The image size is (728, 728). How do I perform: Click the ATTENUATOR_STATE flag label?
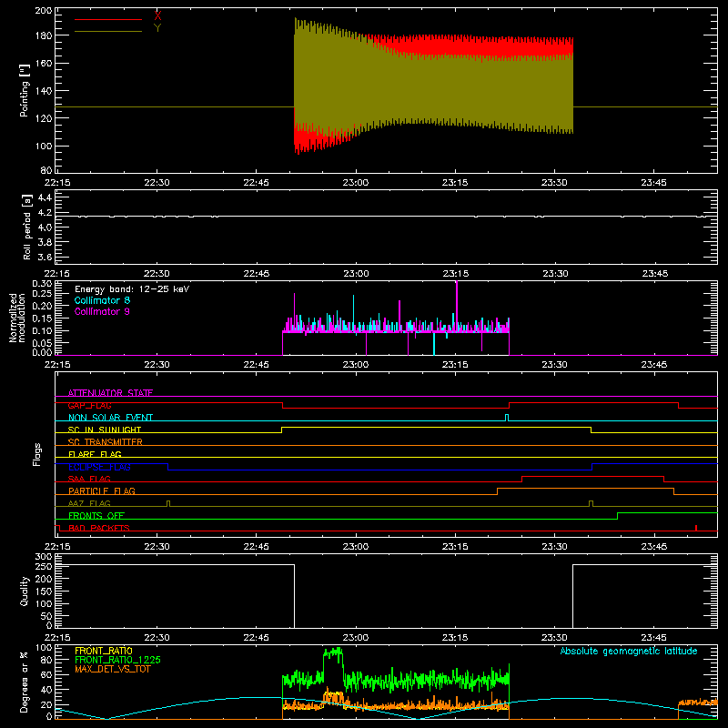coord(110,393)
